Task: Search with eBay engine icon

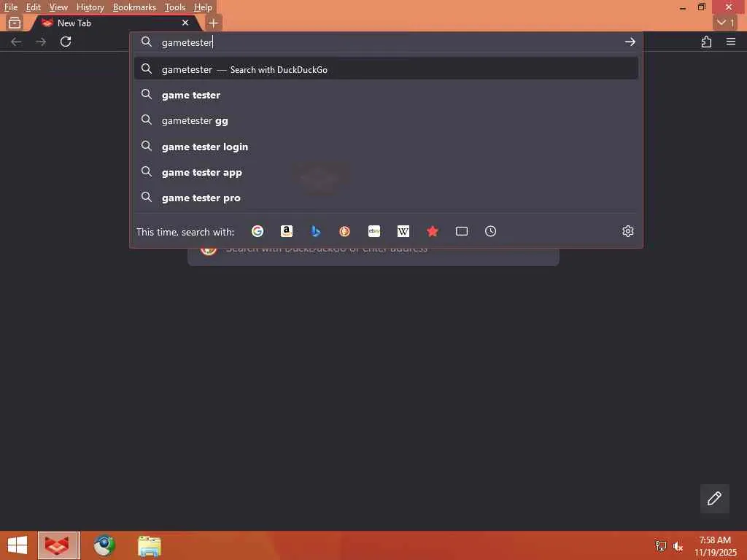Action: tap(374, 231)
